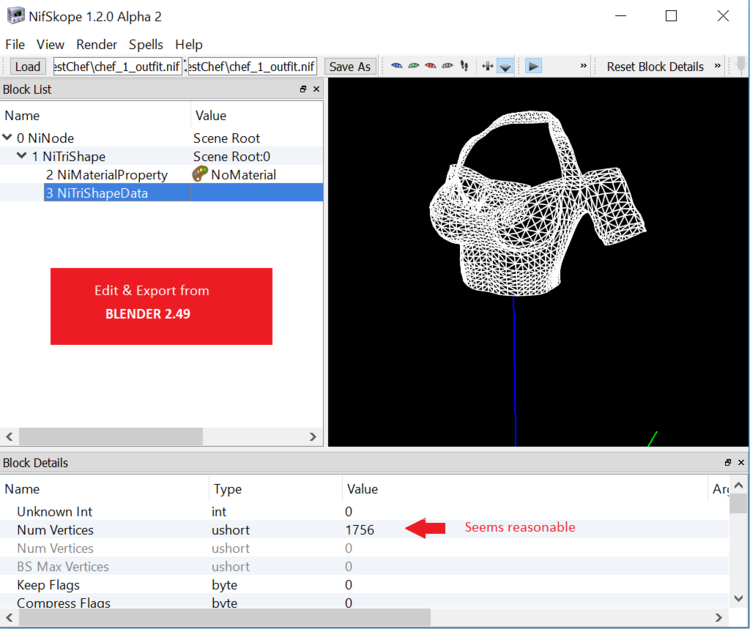Click Block Details scroll right arrow
Screen dimensions: 750x629
point(718,617)
